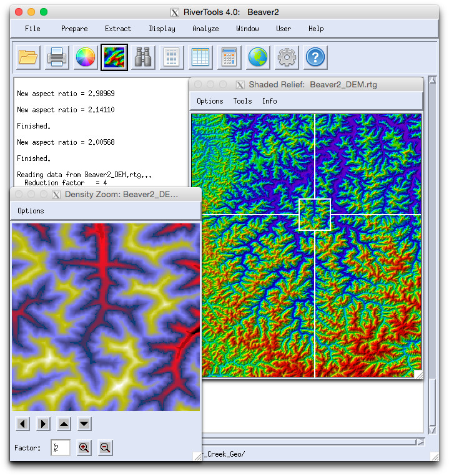Screen dimensions: 449x476
Task: Click the zoom in magnifier button
Action: click(x=84, y=447)
